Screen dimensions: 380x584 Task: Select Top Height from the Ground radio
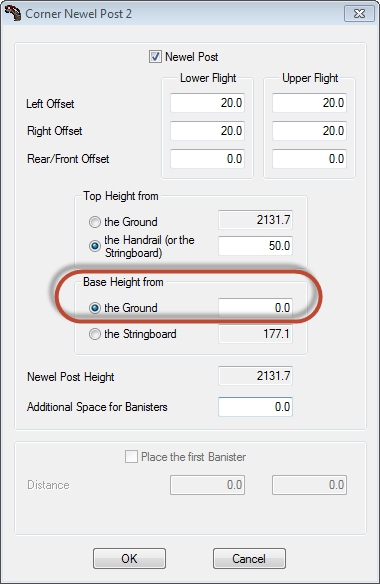(x=95, y=222)
